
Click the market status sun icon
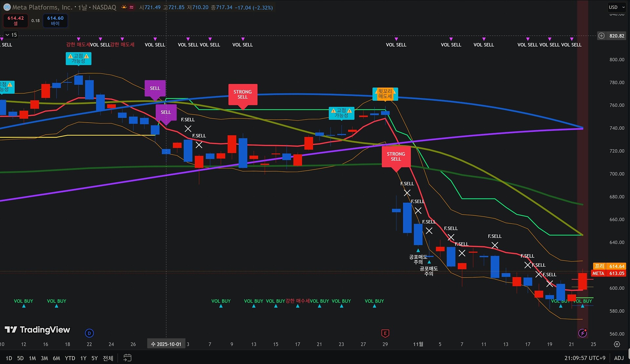pos(124,7)
